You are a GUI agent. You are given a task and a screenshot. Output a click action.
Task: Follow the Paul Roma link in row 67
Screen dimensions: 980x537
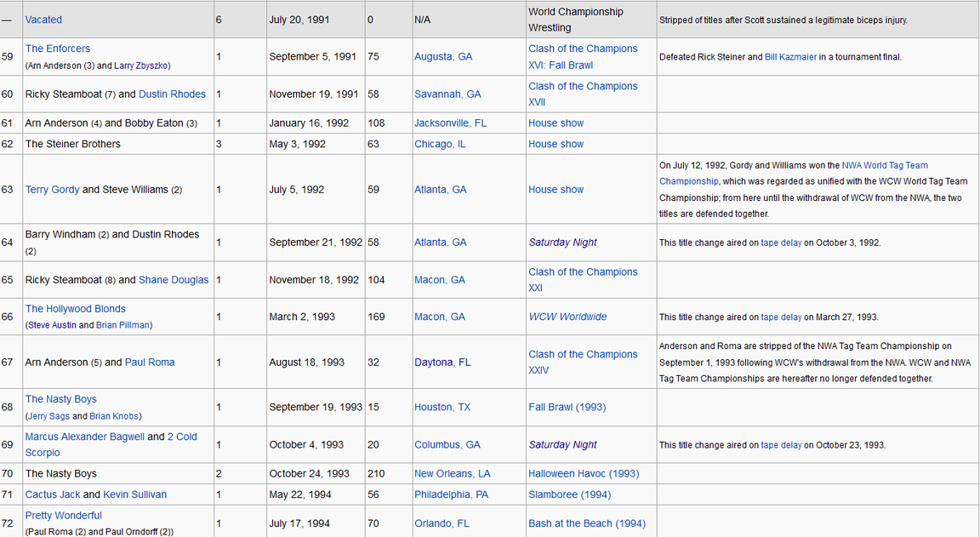point(150,362)
